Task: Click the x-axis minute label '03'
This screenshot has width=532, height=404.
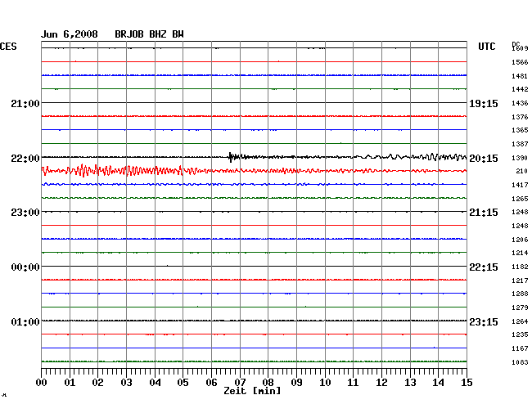Action: [126, 382]
